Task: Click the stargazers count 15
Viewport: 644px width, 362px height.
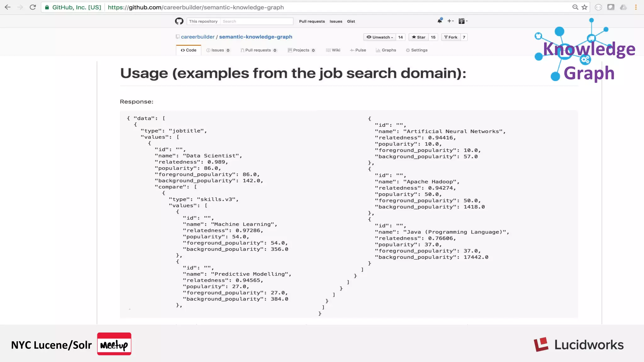Action: (433, 37)
